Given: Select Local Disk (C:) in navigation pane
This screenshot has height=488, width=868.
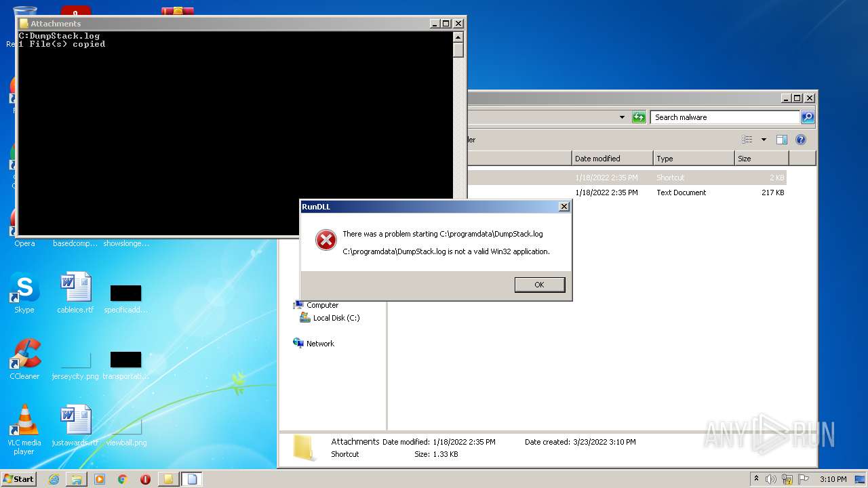Looking at the screenshot, I should (x=336, y=318).
